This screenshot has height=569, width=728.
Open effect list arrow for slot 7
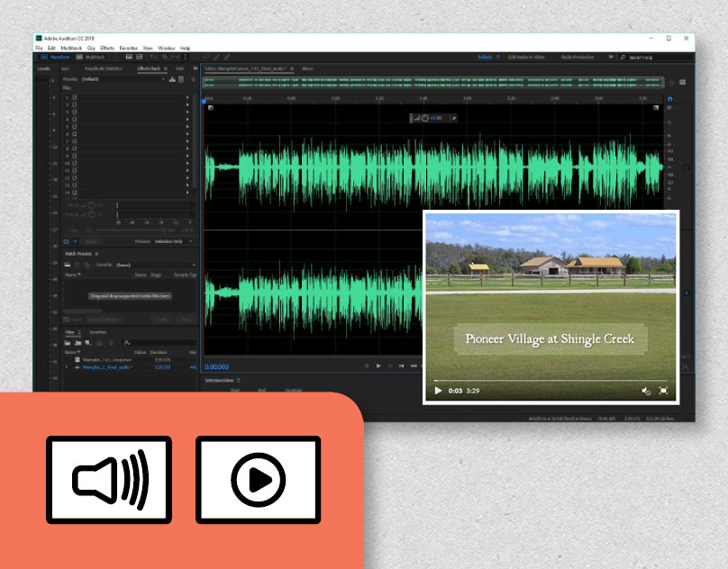pos(187,141)
